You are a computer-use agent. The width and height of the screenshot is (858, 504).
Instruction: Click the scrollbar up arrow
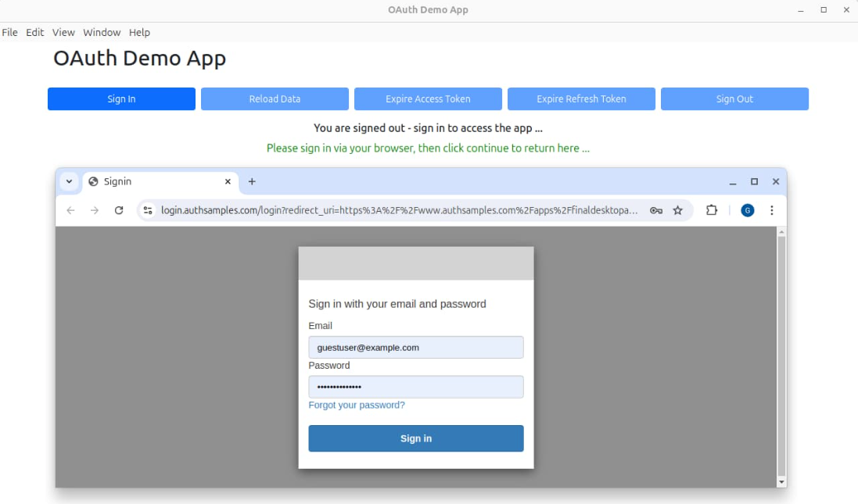coord(781,232)
